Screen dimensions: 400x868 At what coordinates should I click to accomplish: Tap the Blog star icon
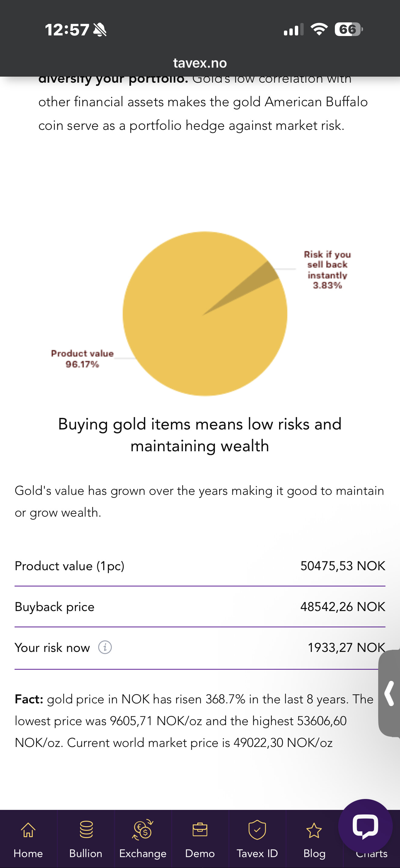(x=314, y=830)
